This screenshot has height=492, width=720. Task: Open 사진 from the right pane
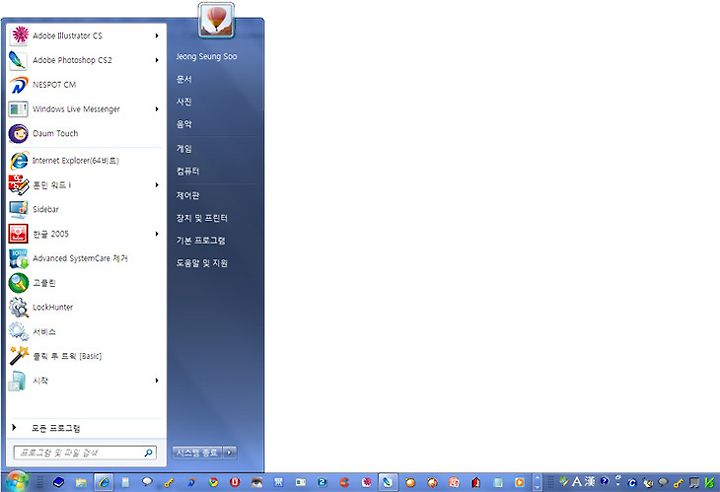[x=184, y=102]
